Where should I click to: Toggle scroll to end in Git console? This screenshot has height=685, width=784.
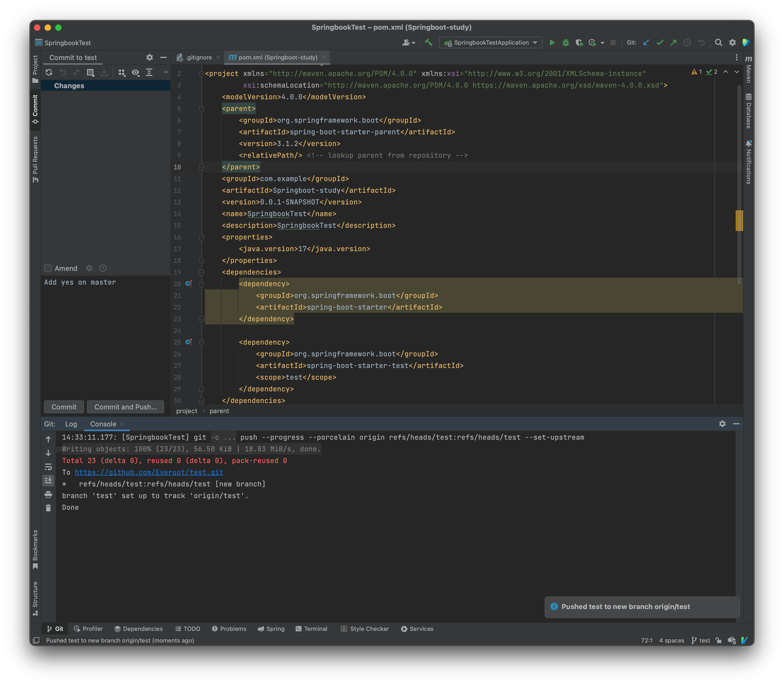coord(48,481)
